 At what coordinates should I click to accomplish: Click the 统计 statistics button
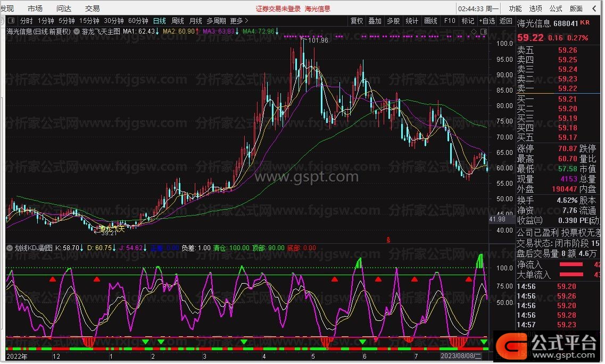pyautogui.click(x=412, y=21)
